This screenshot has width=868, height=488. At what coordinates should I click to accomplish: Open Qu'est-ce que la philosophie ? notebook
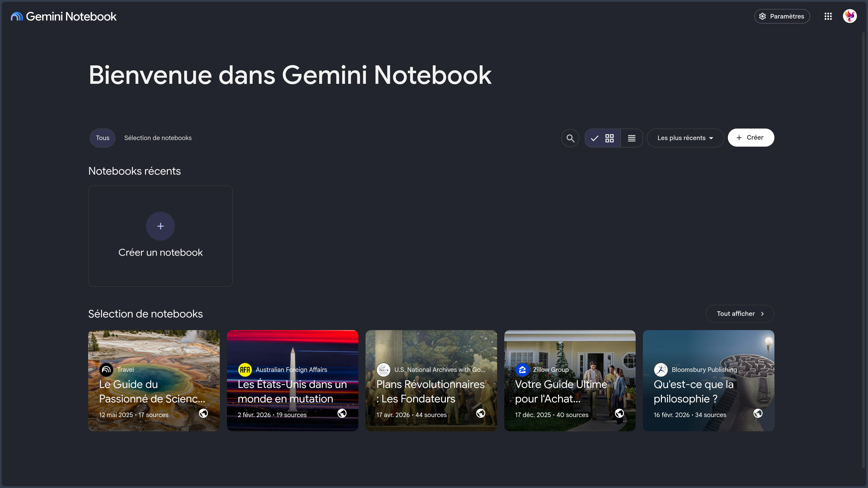708,380
